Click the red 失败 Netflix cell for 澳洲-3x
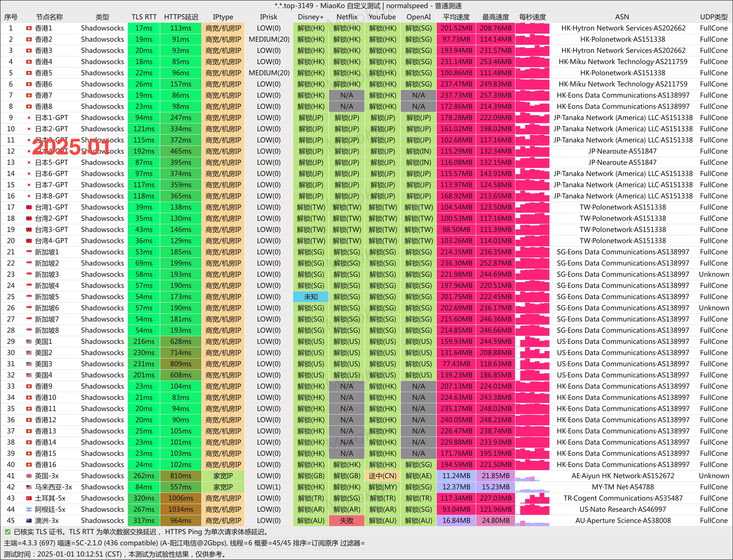 click(x=347, y=521)
